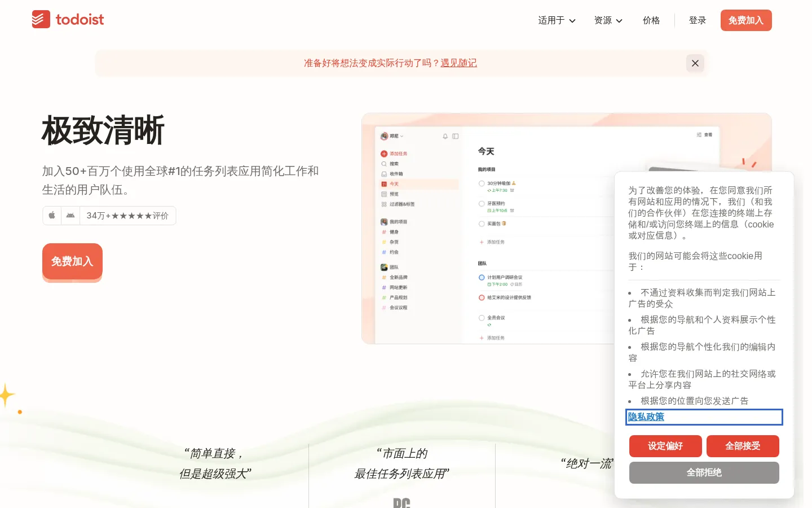Check off the 全员会议 task circle
Image resolution: width=812 pixels, height=508 pixels.
[x=482, y=318]
